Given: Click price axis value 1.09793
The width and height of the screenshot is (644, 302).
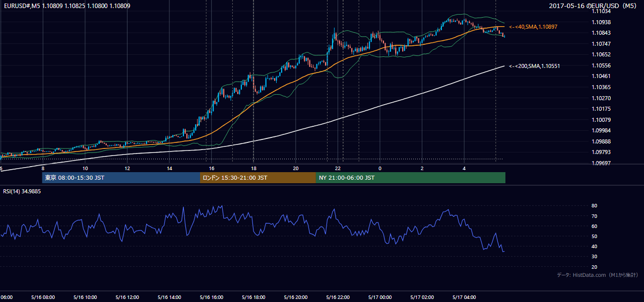Looking at the screenshot, I should (602, 152).
